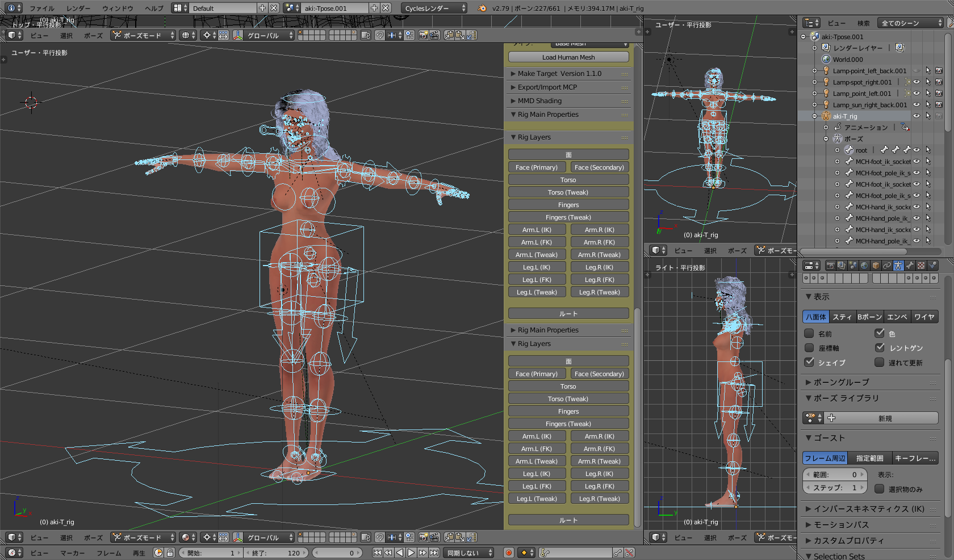Expand the ボーングループ panel
The image size is (954, 560).
pos(841,382)
